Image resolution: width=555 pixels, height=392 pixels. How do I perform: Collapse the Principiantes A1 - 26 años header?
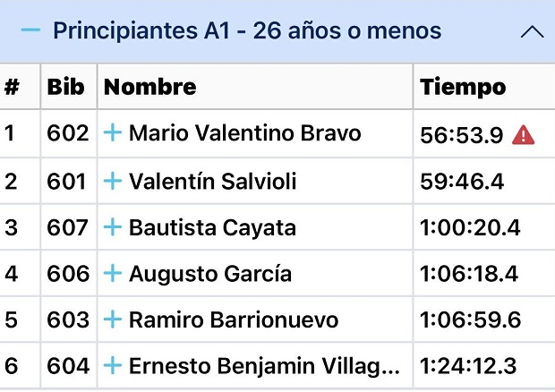pyautogui.click(x=247, y=31)
